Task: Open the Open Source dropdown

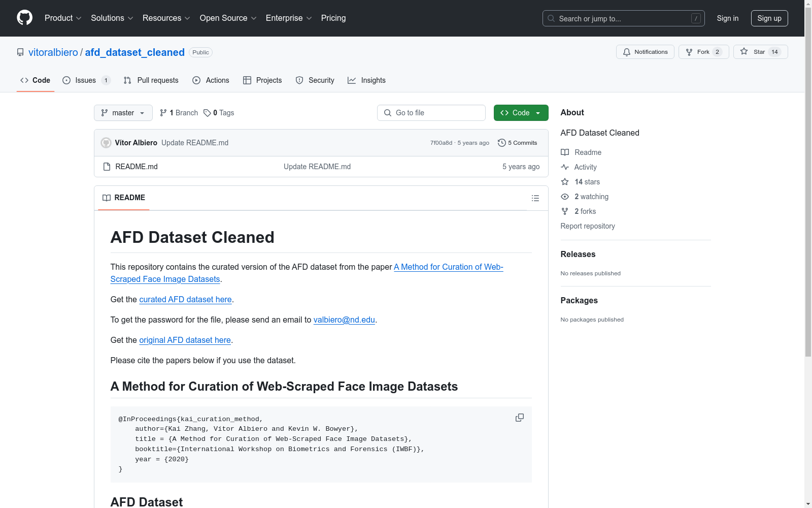Action: (228, 18)
